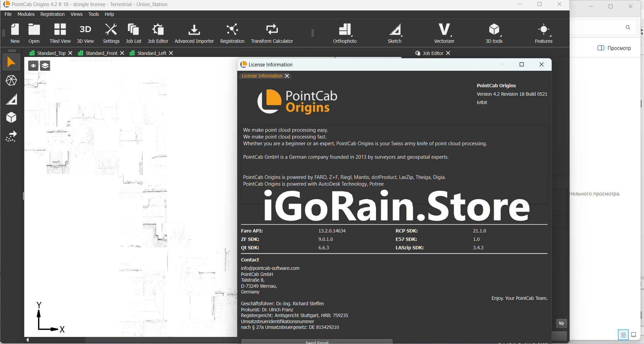Expand the Orthophoto tool dropdown
This screenshot has width=644, height=344.
(351, 35)
